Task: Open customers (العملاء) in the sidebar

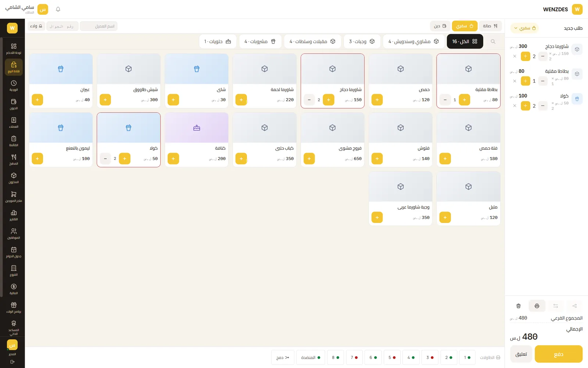Action: [x=14, y=123]
